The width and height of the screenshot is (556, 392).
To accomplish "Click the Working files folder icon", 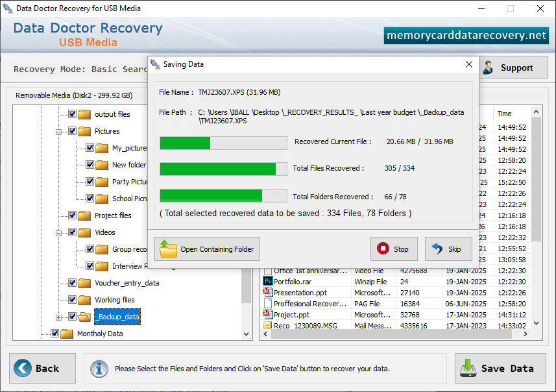I will (x=84, y=300).
